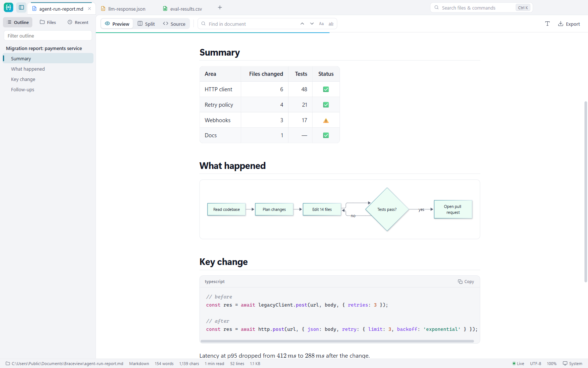The height and width of the screenshot is (368, 588).
Task: Click the 154 words status entry
Action: [x=164, y=364]
